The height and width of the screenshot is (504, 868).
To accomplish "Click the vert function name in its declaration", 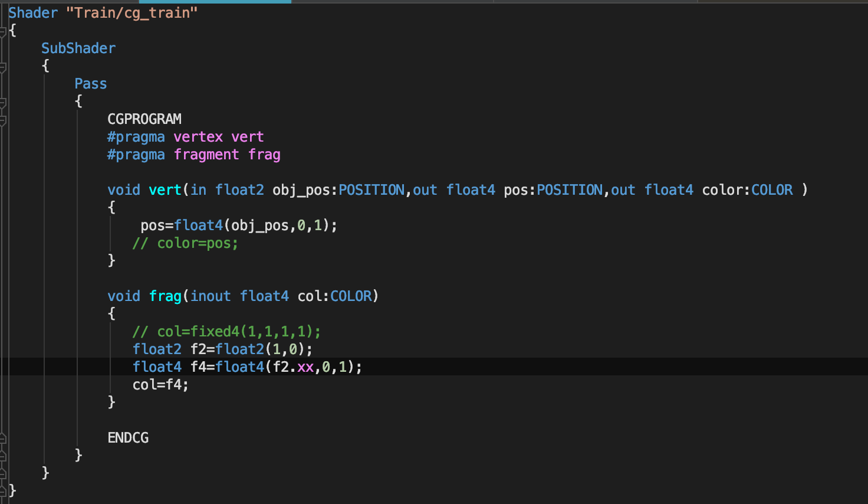I will pos(165,190).
